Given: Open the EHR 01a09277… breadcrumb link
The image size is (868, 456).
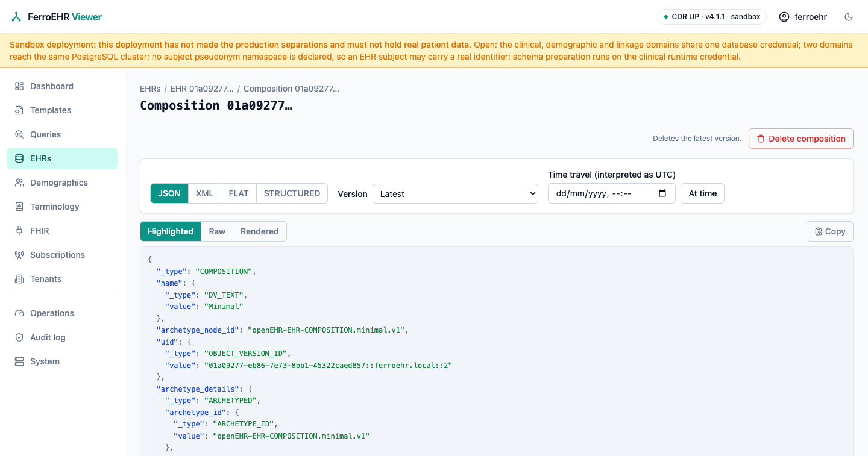Looking at the screenshot, I should pos(202,89).
